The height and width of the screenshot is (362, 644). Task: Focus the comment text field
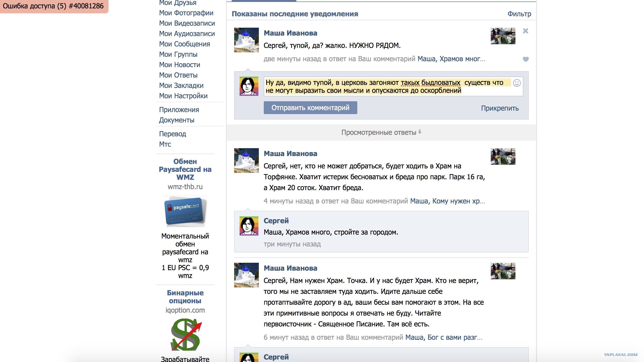click(x=394, y=86)
